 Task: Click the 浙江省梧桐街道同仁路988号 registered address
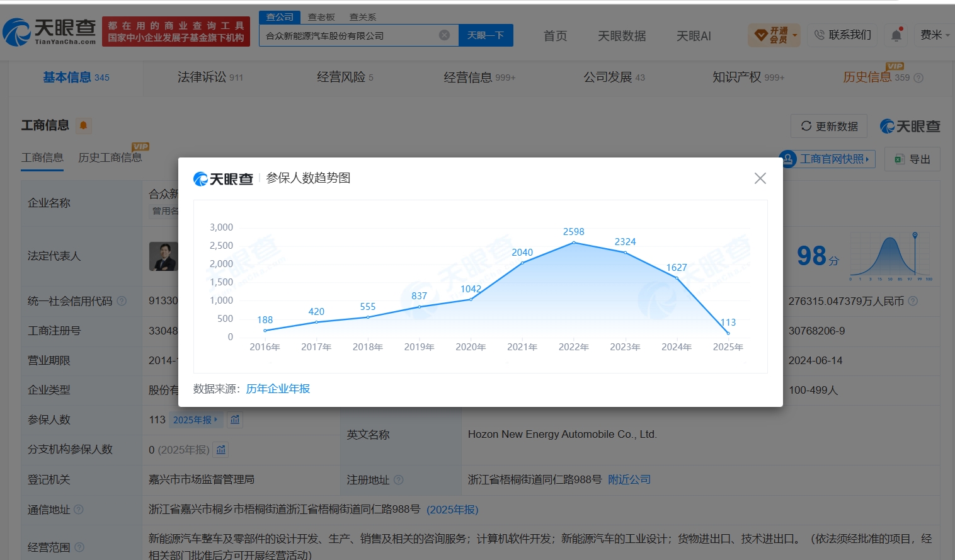point(535,480)
